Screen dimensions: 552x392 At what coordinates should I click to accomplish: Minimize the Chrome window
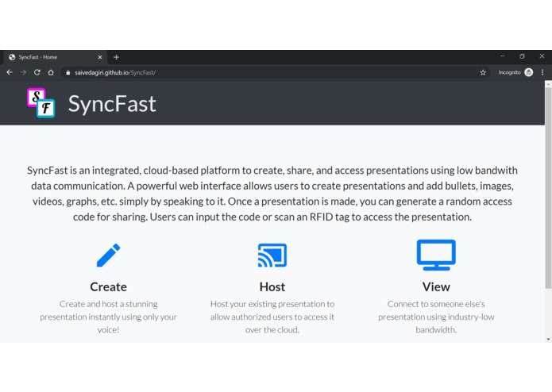(x=503, y=56)
